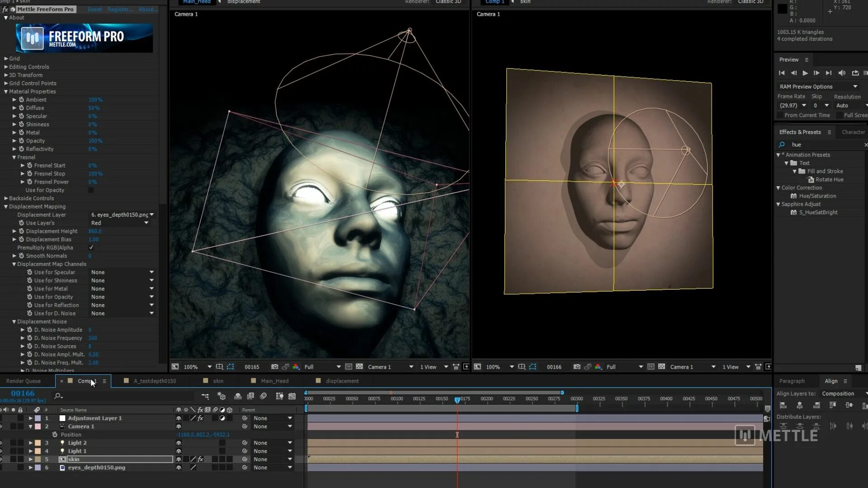
Task: Enable Smooth Normals checkbox
Action: pos(90,256)
